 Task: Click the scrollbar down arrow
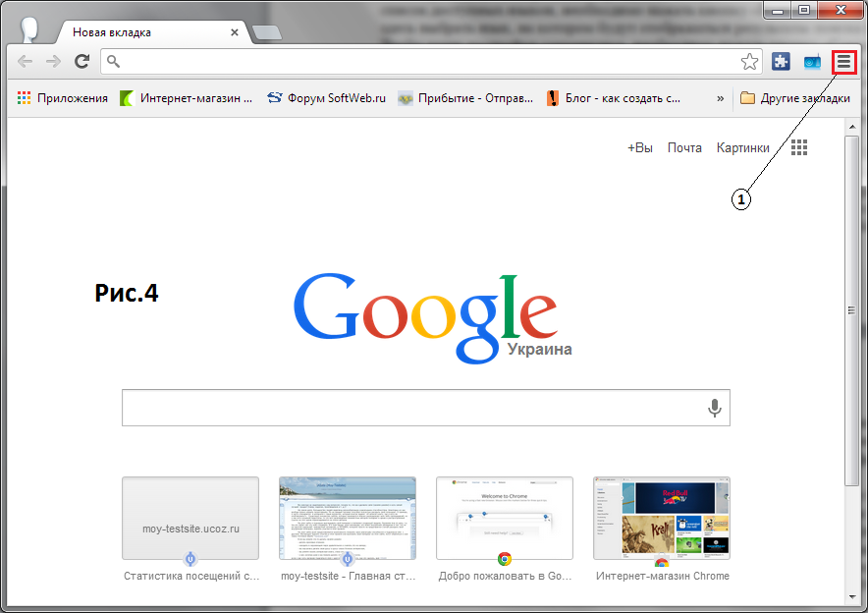[x=852, y=597]
